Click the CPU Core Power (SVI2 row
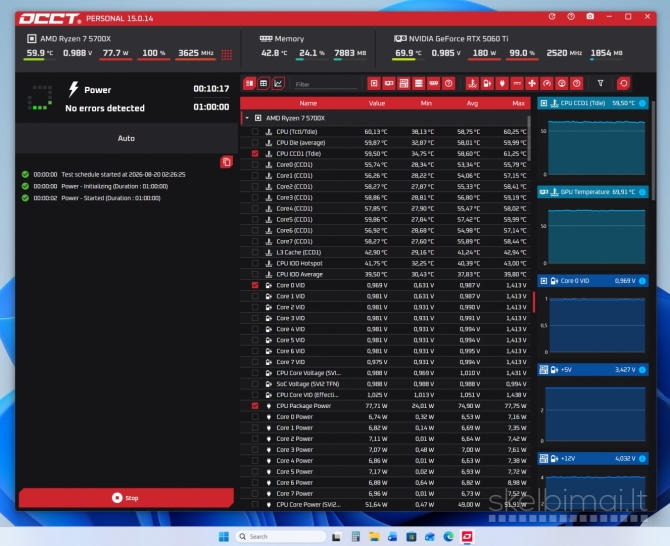 click(x=385, y=505)
